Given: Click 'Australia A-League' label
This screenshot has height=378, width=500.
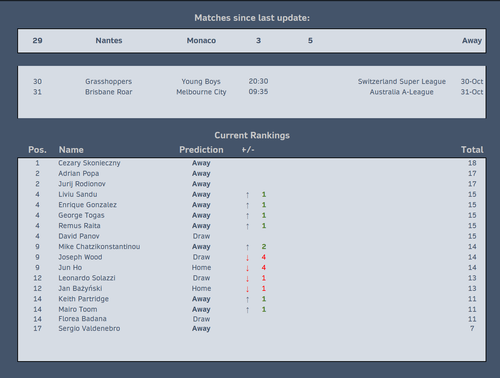Looking at the screenshot, I should coord(402,92).
